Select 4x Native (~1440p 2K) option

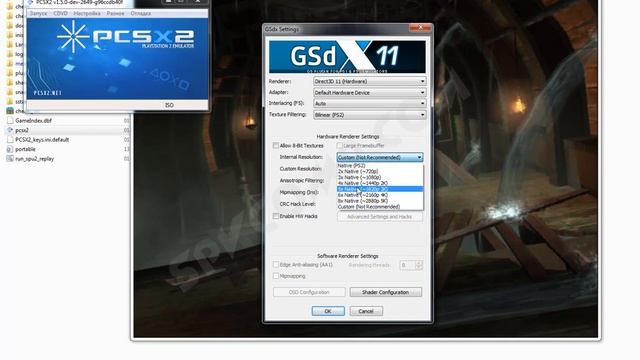(x=380, y=183)
